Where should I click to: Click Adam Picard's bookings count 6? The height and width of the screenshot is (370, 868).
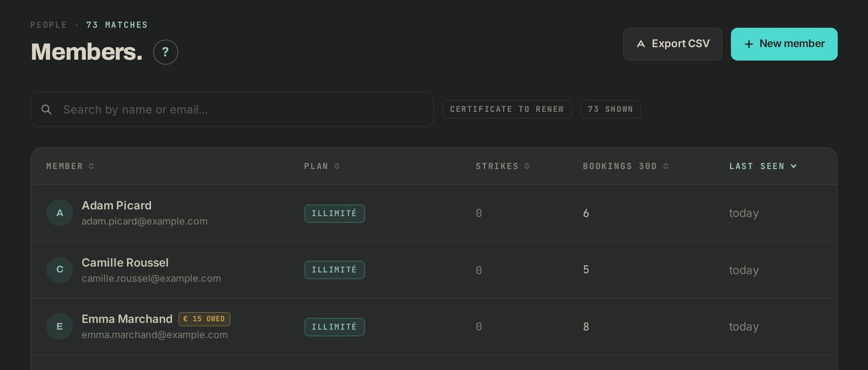(x=586, y=213)
